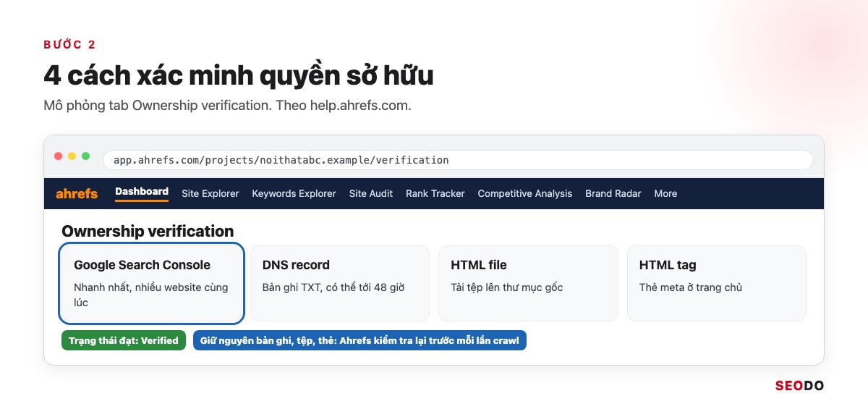
Task: Open the Site Audit tool
Action: 371,193
